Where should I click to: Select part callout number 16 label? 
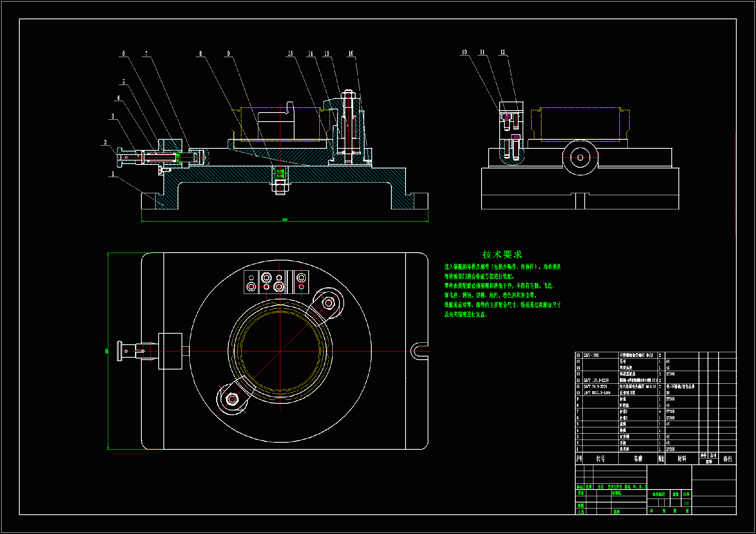350,54
